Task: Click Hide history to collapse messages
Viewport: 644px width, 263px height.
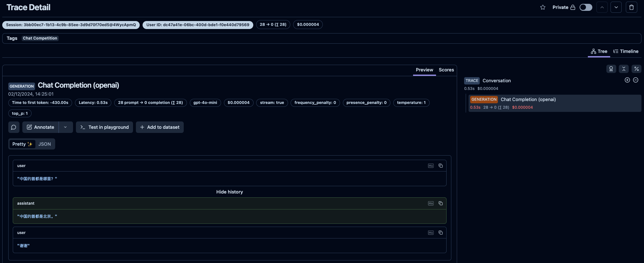Action: (229, 192)
